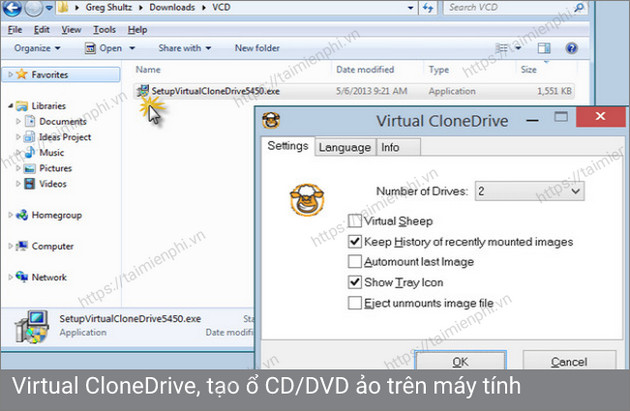This screenshot has width=630, height=411.
Task: Expand the Videos library node
Action: click(x=18, y=184)
